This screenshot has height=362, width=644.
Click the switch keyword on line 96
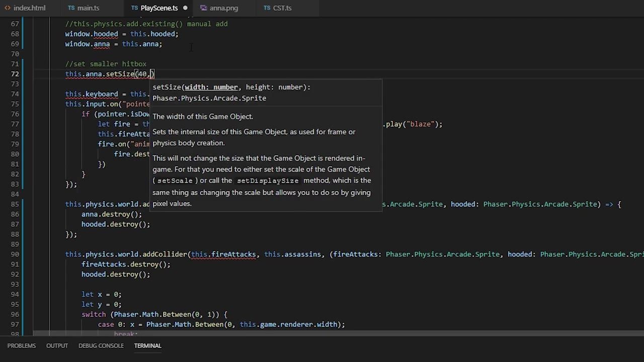(x=94, y=315)
